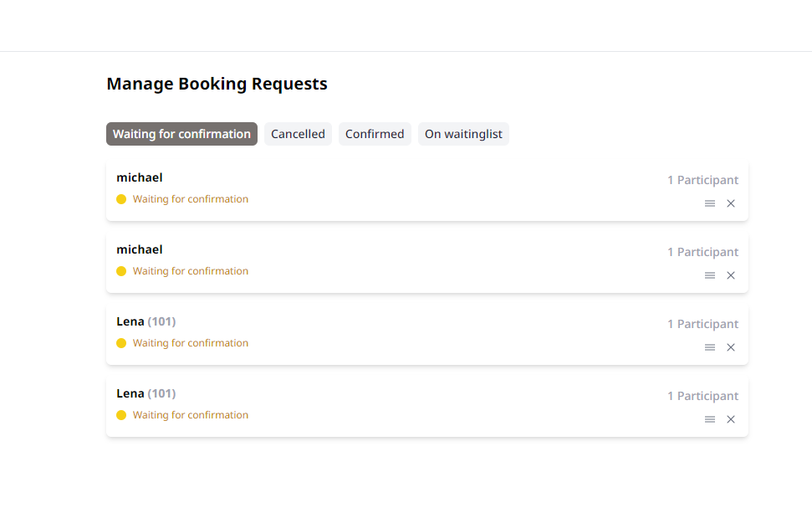812x508 pixels.
Task: Open menu icon for second michael booking
Action: tap(710, 275)
